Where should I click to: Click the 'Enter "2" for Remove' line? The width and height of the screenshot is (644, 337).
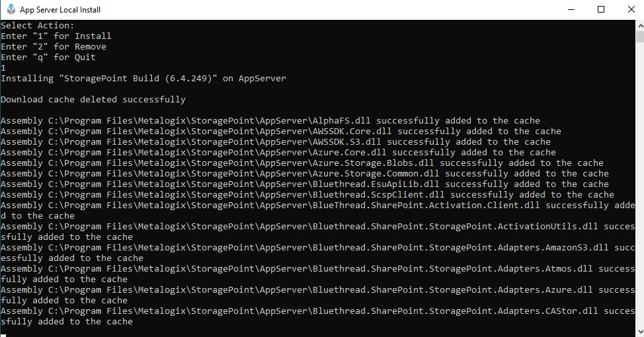(54, 47)
